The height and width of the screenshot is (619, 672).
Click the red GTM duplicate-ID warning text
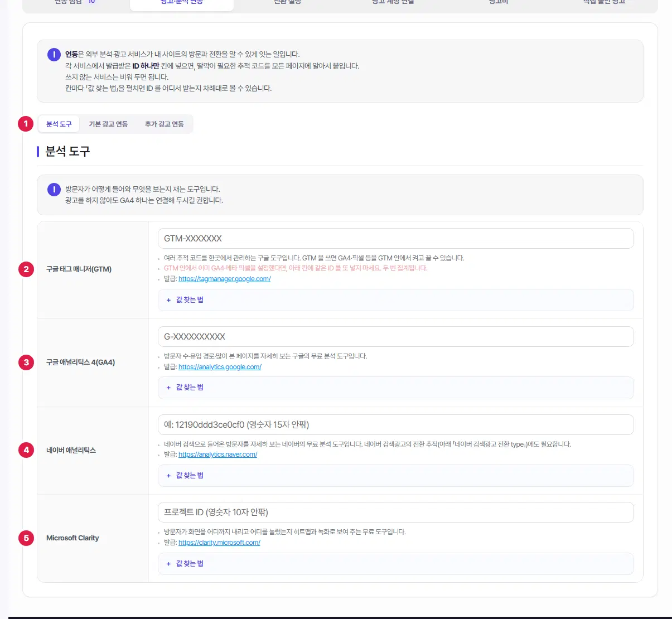pos(296,268)
